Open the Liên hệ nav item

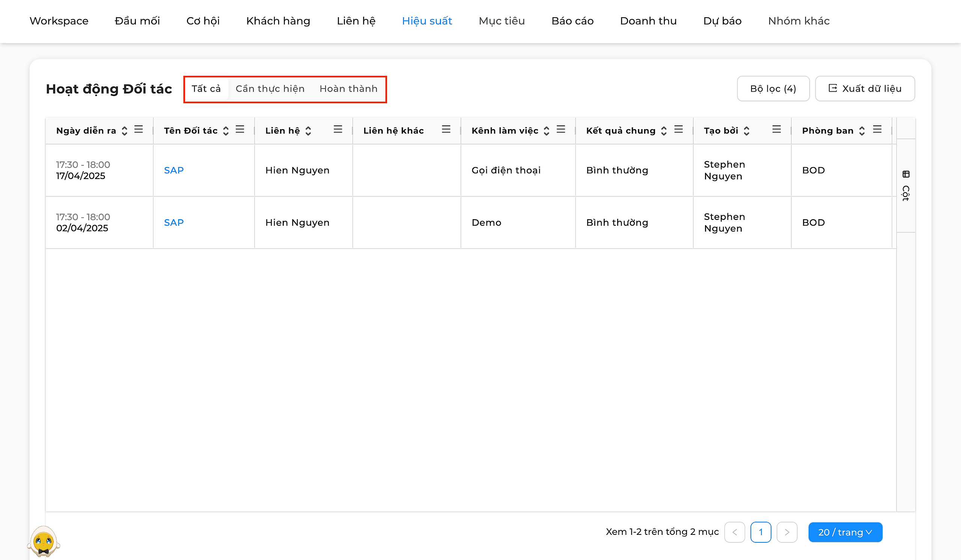[356, 21]
